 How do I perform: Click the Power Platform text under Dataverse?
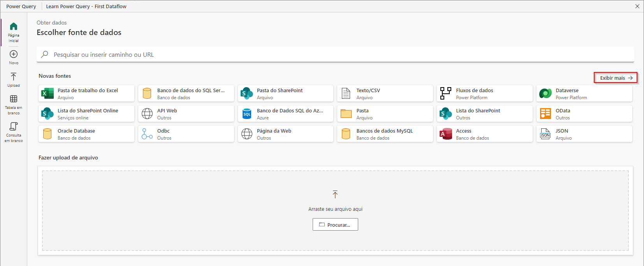(571, 98)
